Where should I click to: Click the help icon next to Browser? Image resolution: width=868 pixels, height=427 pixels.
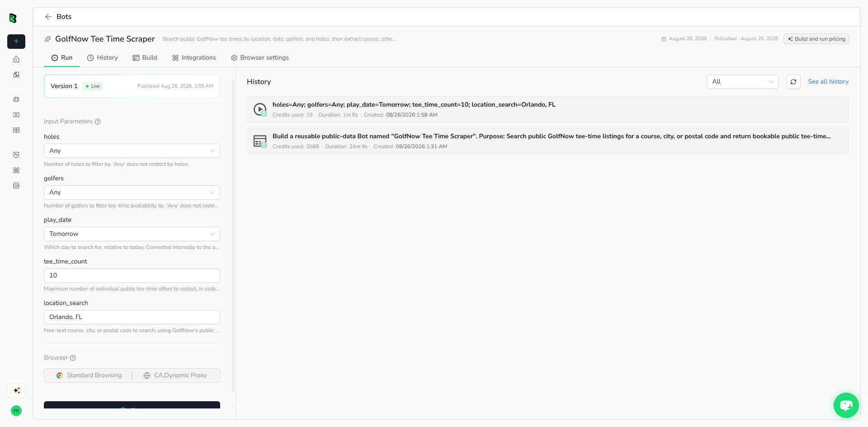point(73,358)
